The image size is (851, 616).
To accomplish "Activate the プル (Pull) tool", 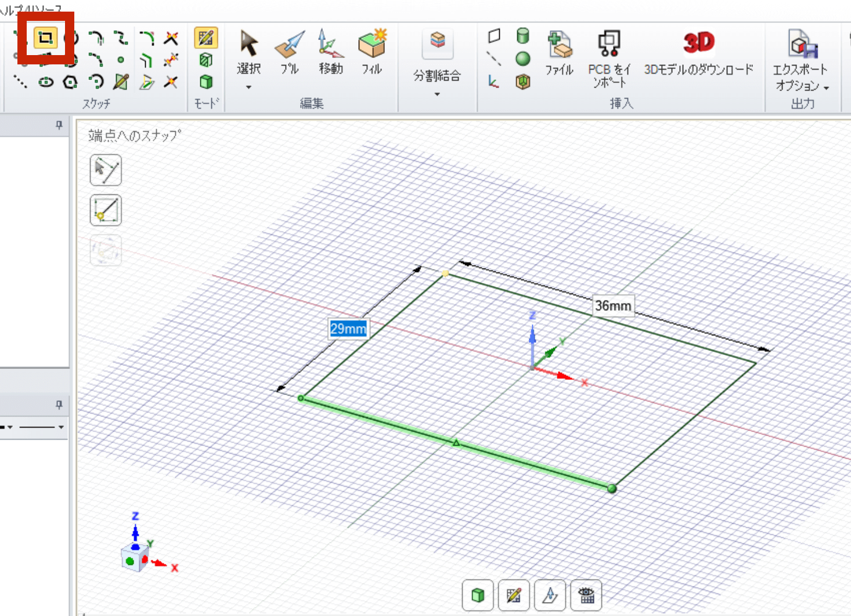I will tap(290, 52).
